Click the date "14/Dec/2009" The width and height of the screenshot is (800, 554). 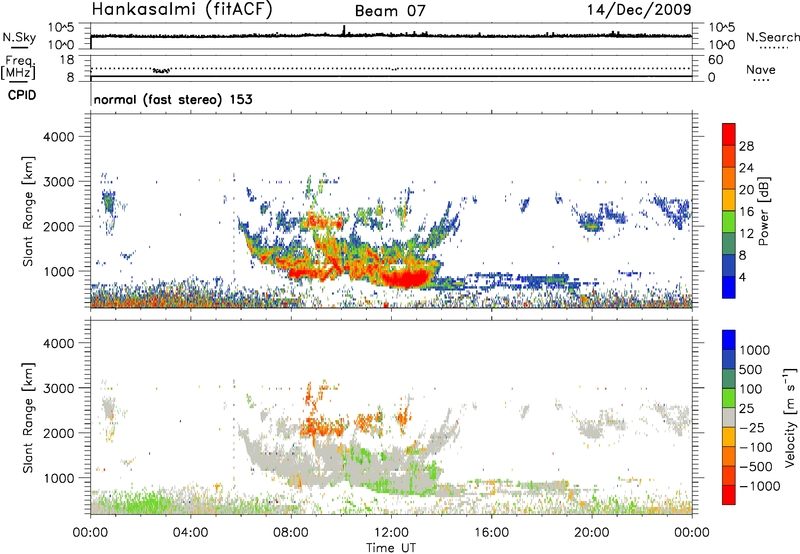click(x=639, y=9)
